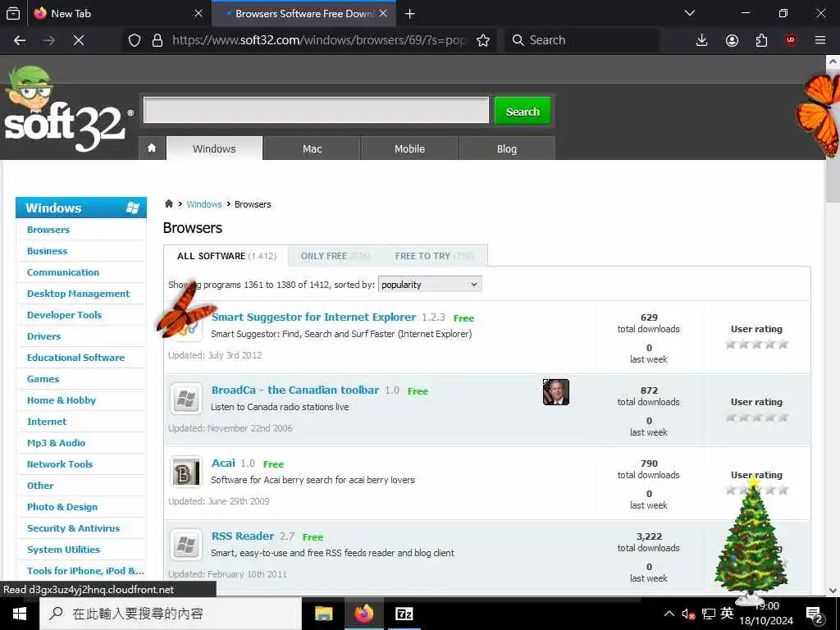
Task: Open the BroadCa program icon
Action: (186, 399)
